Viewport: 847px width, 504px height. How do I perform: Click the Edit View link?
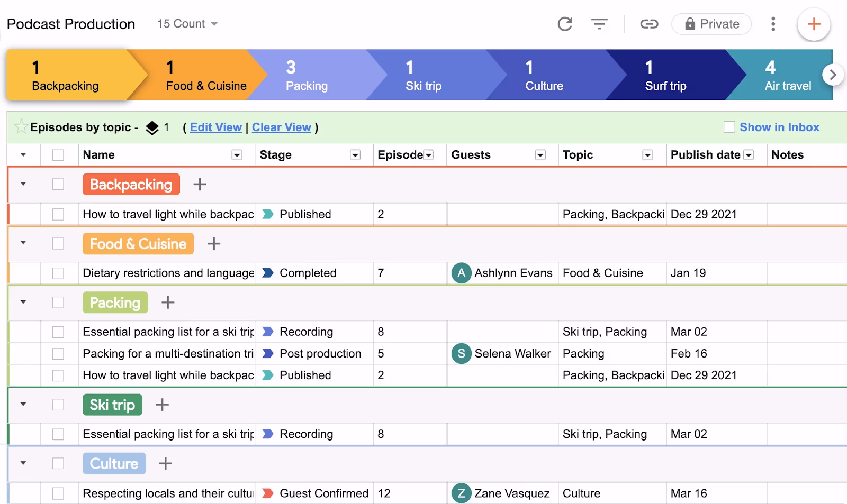[215, 127]
